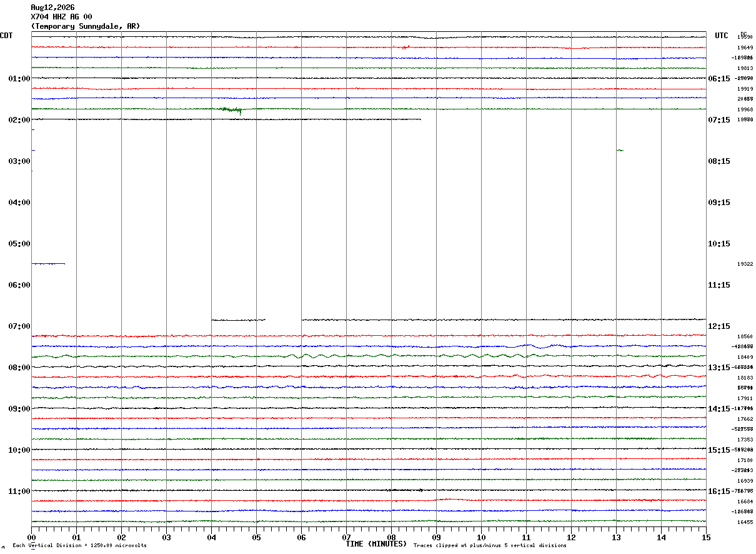The image size is (756, 554).
Task: Click minute 09 on the bottom axis
Action: [x=436, y=537]
